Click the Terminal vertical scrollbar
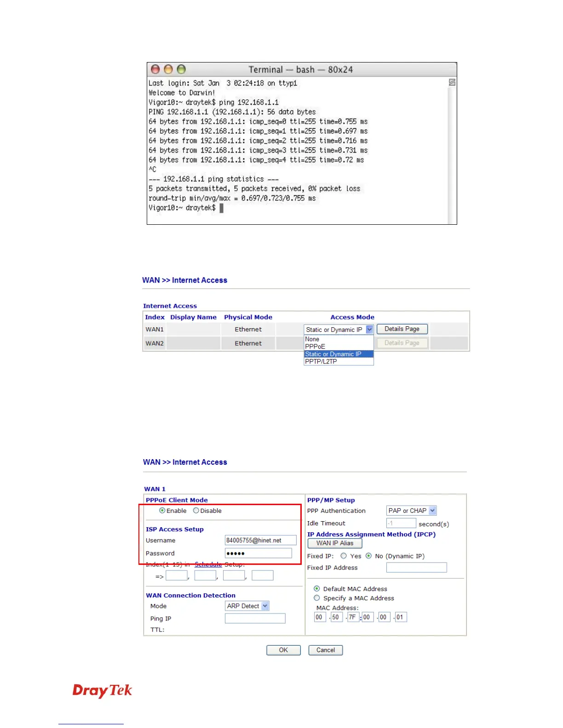The width and height of the screenshot is (563, 728). [452, 152]
